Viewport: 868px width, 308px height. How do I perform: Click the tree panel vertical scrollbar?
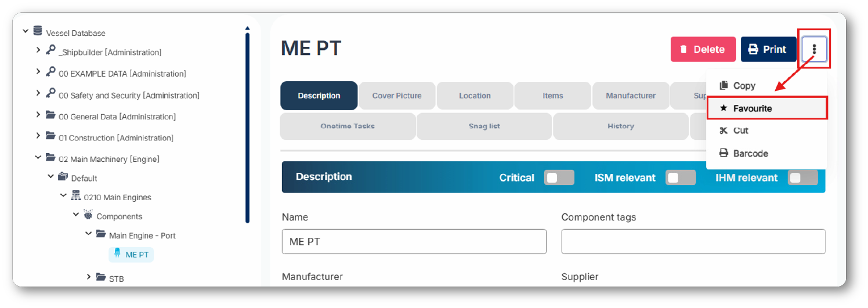(247, 125)
